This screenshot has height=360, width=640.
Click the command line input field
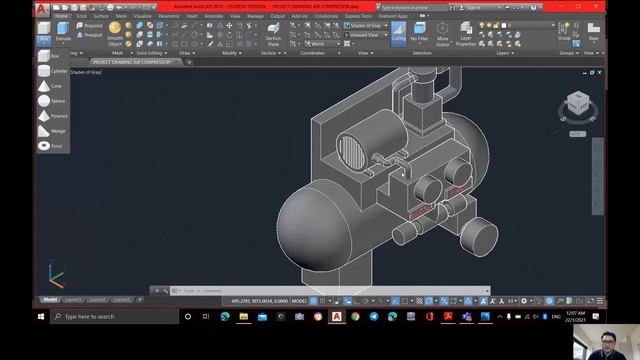(x=330, y=291)
